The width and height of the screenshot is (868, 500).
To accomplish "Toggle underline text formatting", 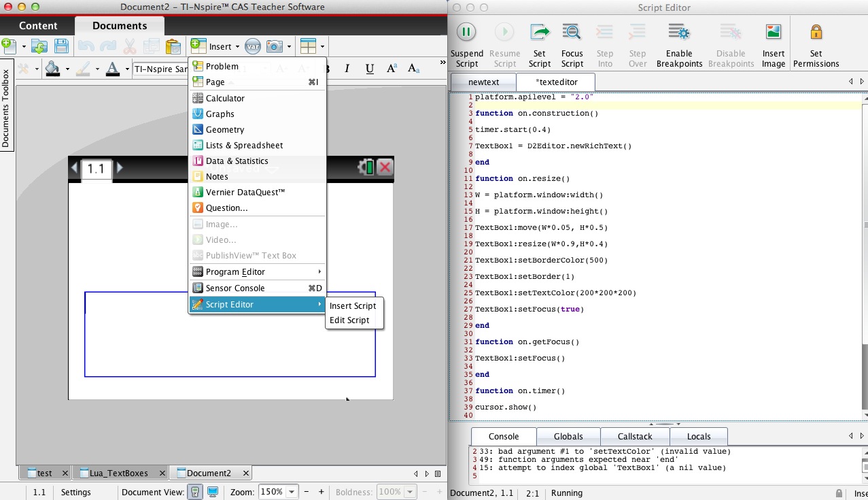I will 370,69.
